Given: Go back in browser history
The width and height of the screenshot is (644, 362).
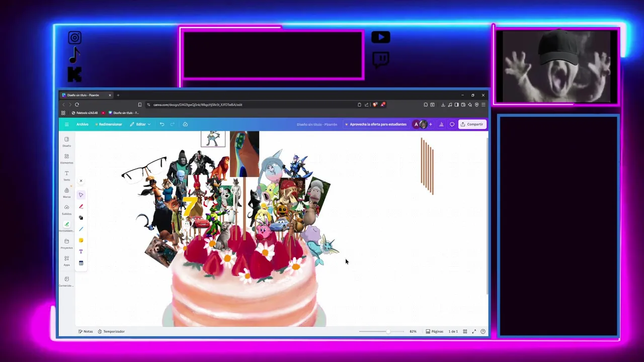Looking at the screenshot, I should pos(63,105).
